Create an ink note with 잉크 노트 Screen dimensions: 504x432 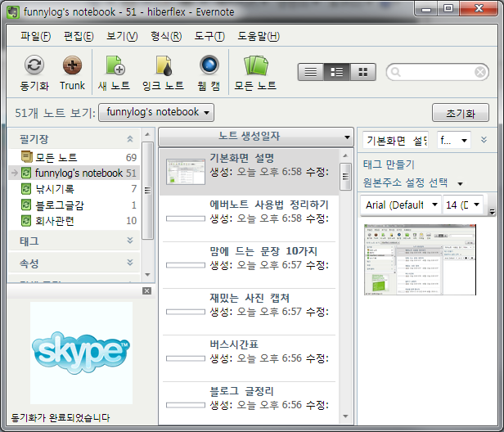163,73
